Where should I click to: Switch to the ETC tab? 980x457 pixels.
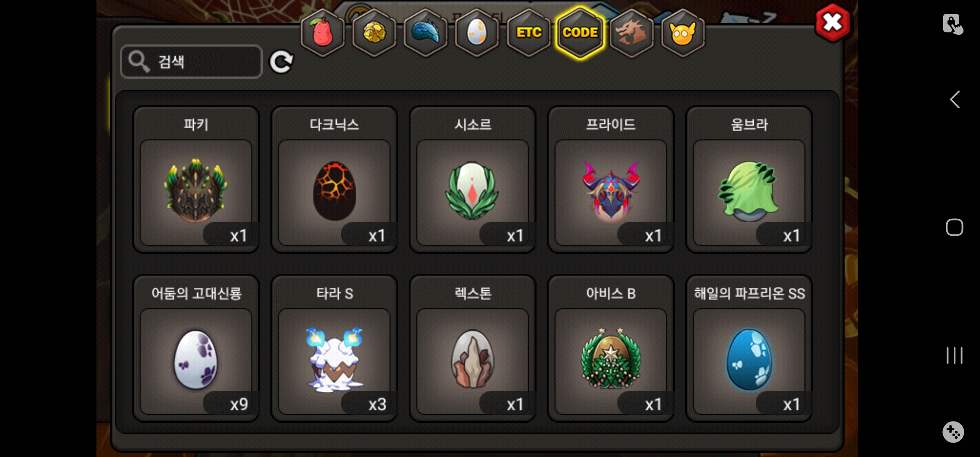click(x=529, y=33)
